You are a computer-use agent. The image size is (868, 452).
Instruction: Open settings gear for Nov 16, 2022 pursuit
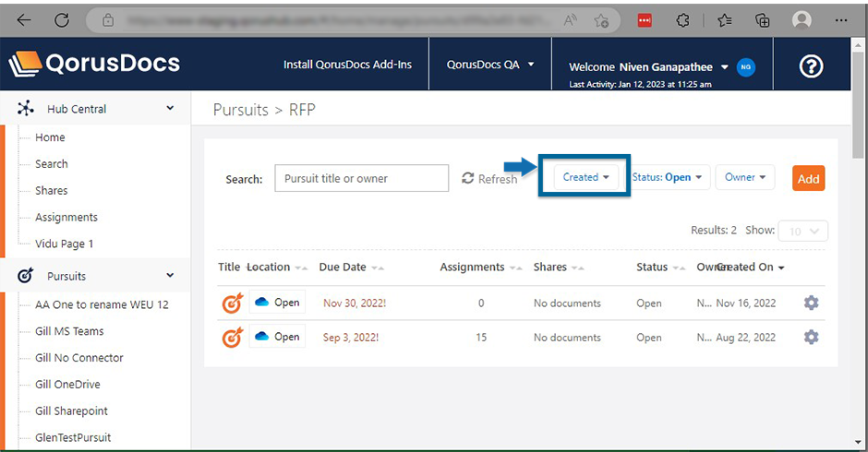pos(811,303)
